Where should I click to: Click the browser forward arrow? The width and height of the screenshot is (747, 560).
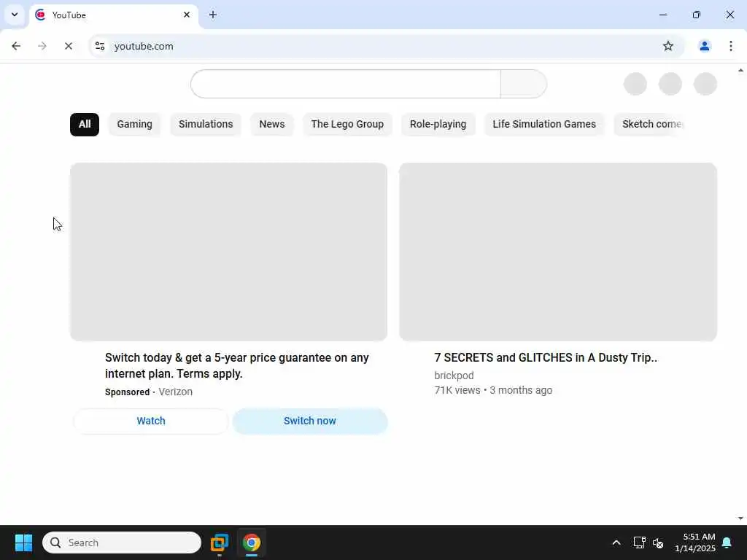[42, 46]
